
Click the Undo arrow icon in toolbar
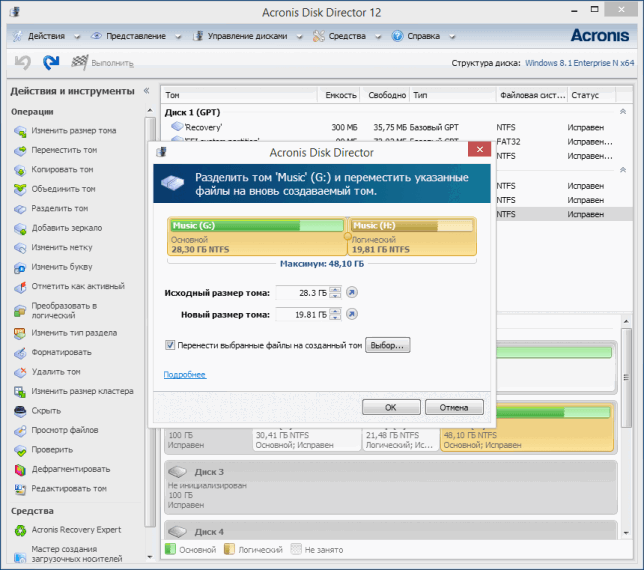pos(23,62)
